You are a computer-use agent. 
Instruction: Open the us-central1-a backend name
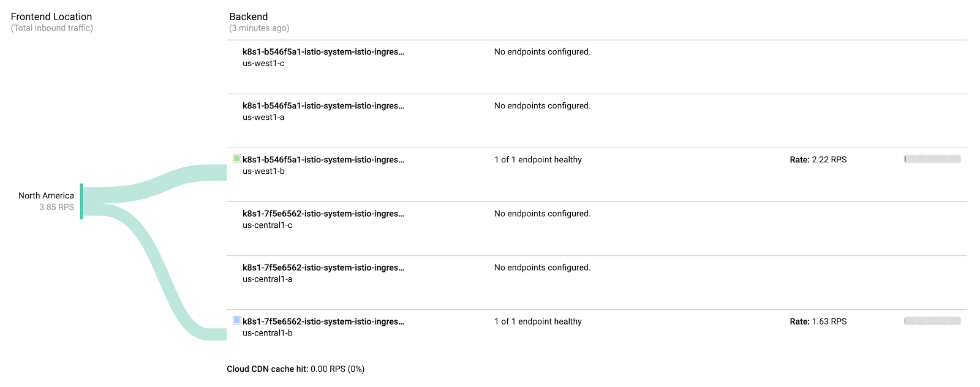[x=323, y=268]
